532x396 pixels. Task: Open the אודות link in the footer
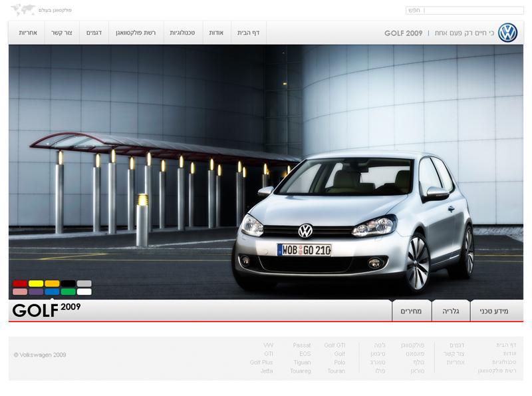pos(509,354)
